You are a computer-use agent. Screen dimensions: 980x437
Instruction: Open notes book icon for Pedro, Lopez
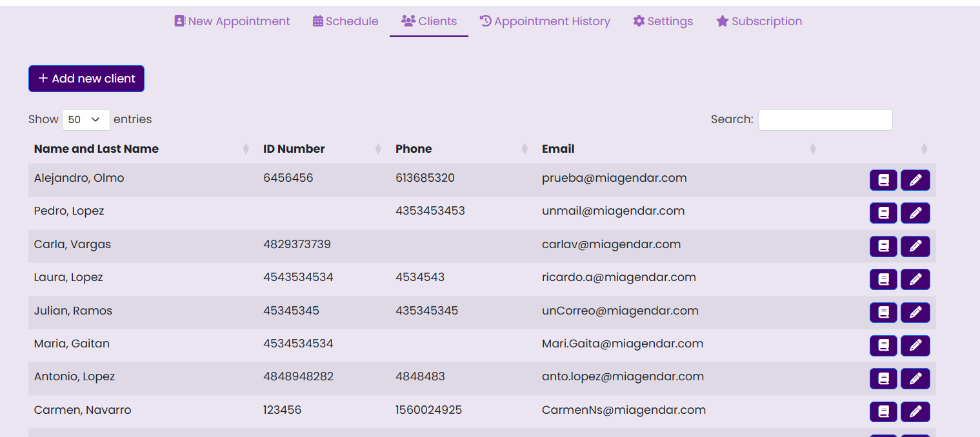pos(883,213)
